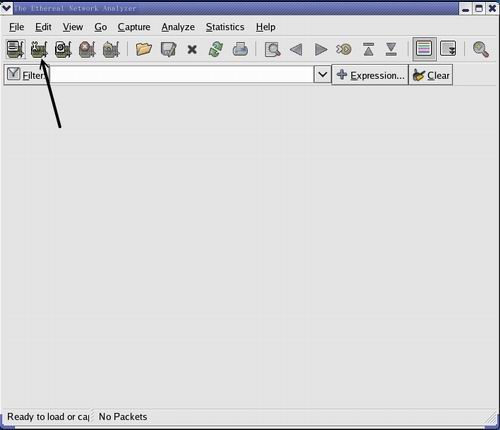Save the capture file icon

pos(168,49)
